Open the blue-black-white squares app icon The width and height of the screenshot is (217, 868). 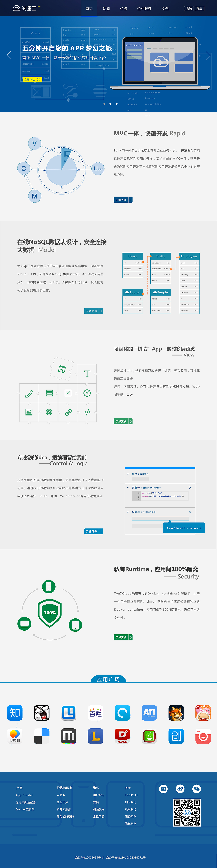(42, 736)
